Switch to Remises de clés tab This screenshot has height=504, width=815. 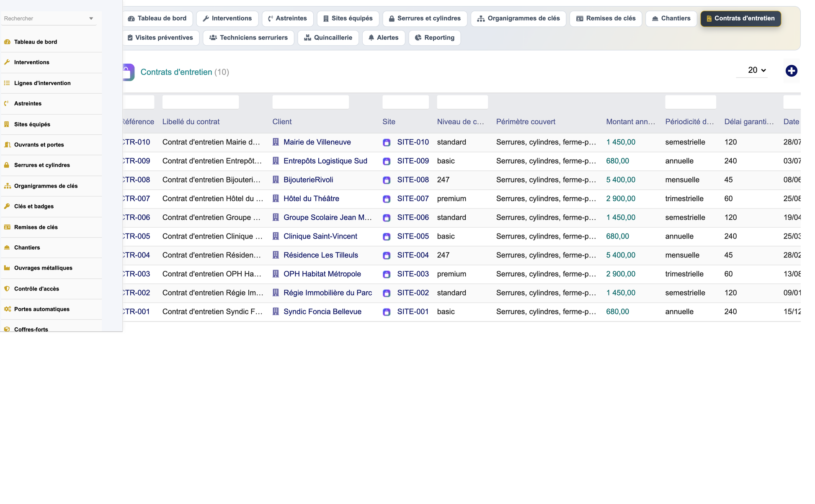click(x=606, y=18)
